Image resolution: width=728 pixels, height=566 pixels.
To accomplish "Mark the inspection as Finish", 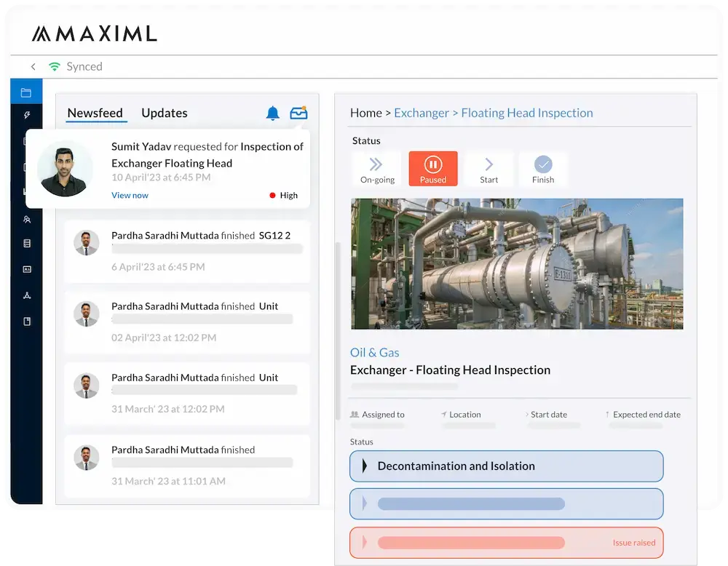I will tap(543, 169).
